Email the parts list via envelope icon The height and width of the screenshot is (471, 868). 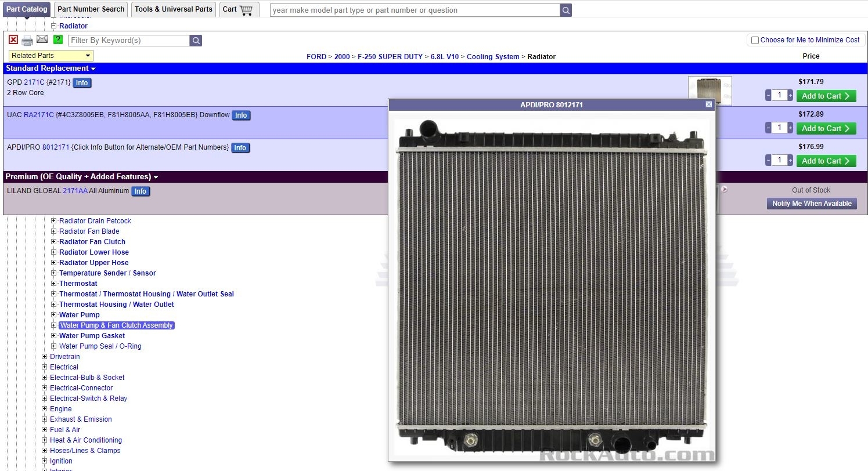(x=42, y=39)
